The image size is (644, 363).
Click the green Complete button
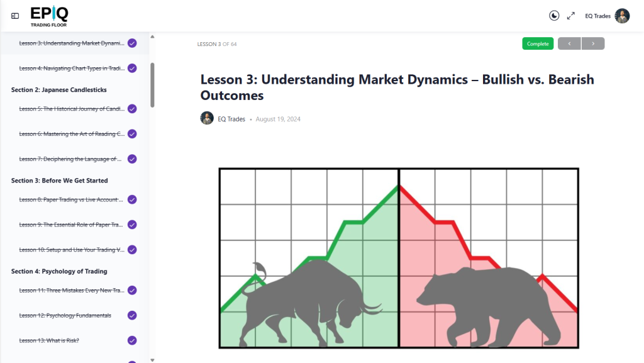[538, 43]
